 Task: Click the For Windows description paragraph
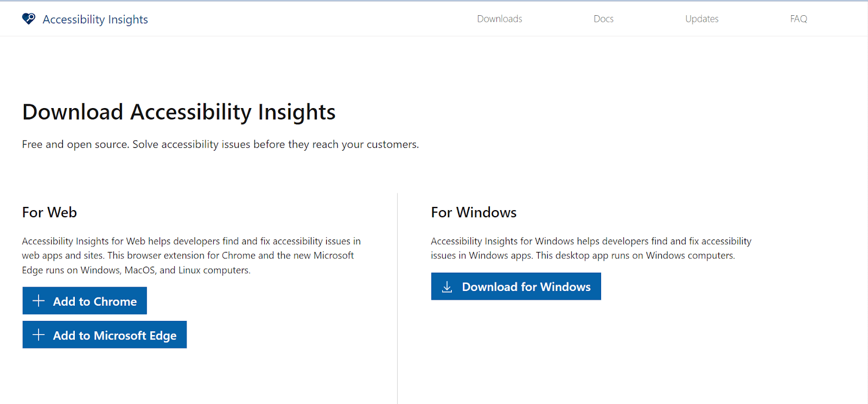click(x=590, y=248)
